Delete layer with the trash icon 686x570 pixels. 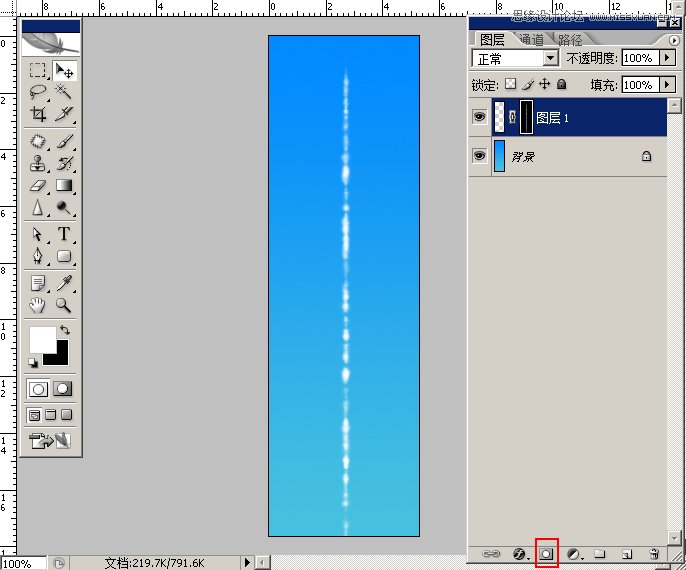click(654, 554)
